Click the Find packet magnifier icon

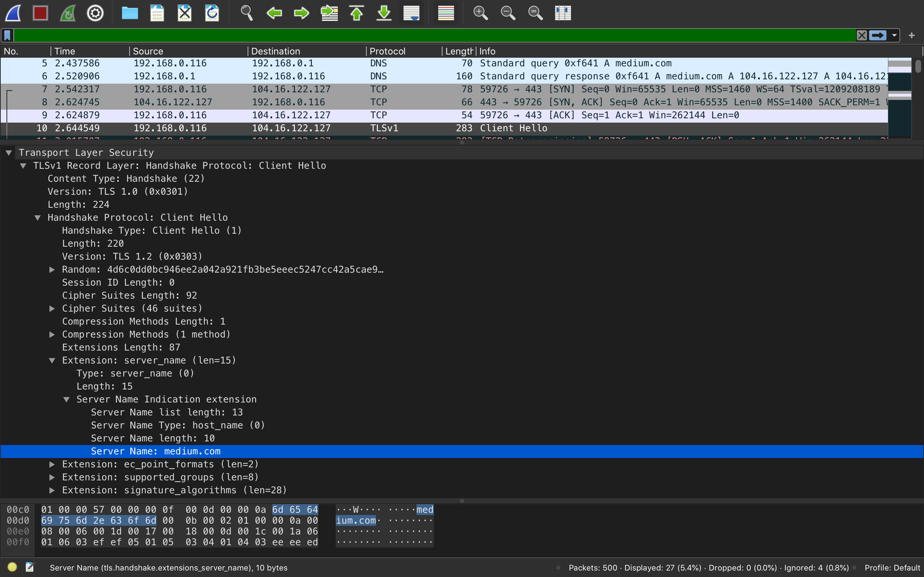coord(247,13)
